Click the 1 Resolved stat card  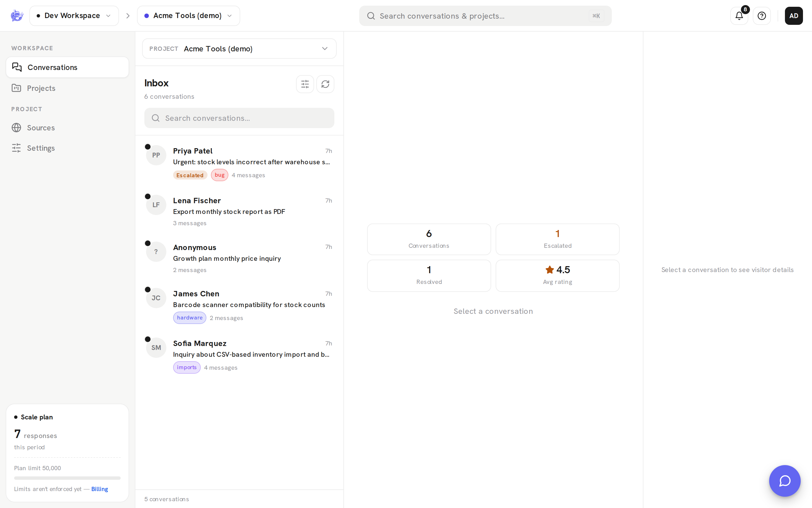[x=429, y=275]
